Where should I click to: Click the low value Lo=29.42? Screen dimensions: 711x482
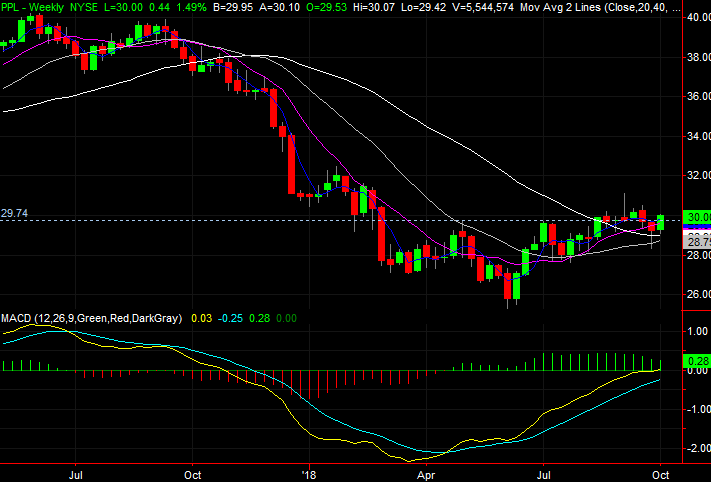[425, 7]
